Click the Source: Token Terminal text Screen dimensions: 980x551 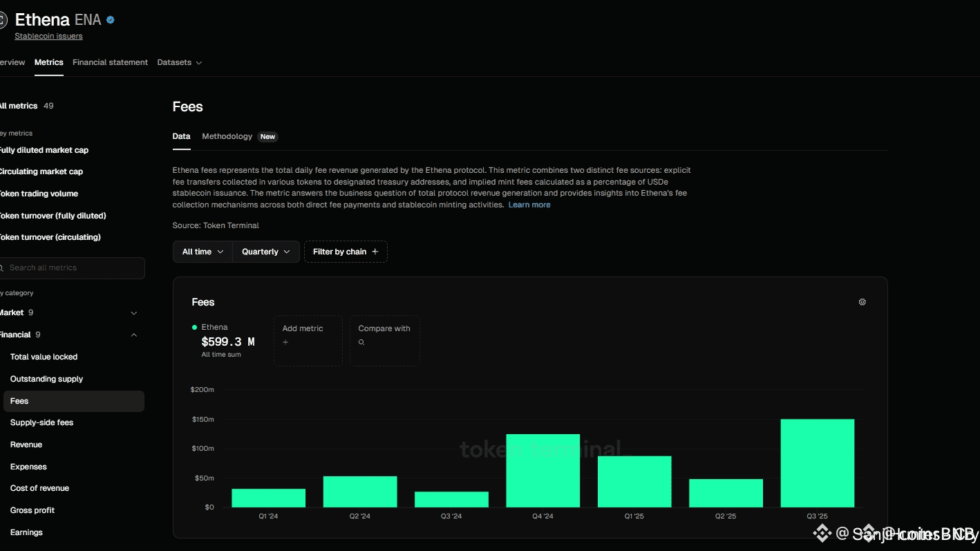tap(216, 225)
